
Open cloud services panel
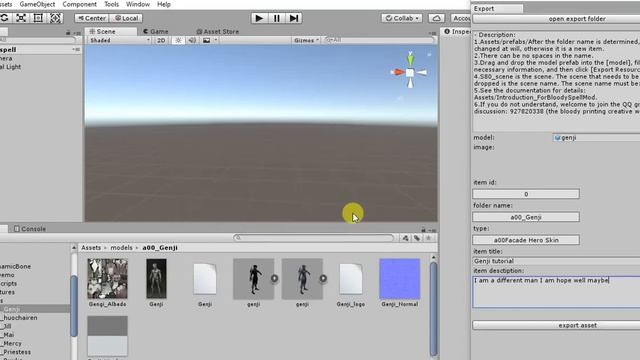436,18
